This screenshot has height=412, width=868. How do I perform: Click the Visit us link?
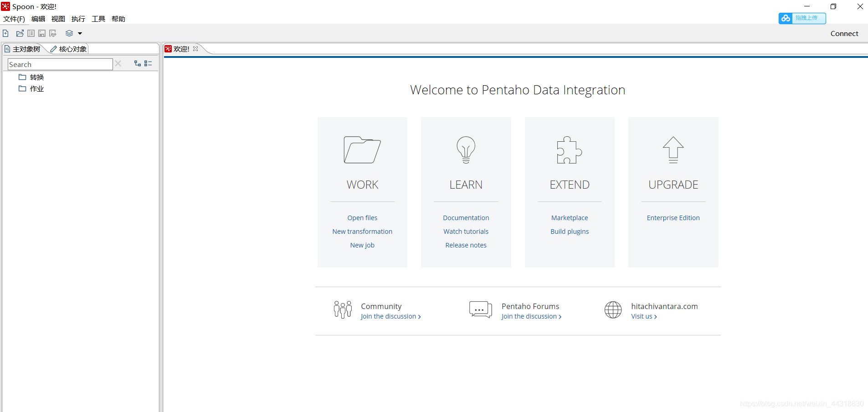click(644, 316)
